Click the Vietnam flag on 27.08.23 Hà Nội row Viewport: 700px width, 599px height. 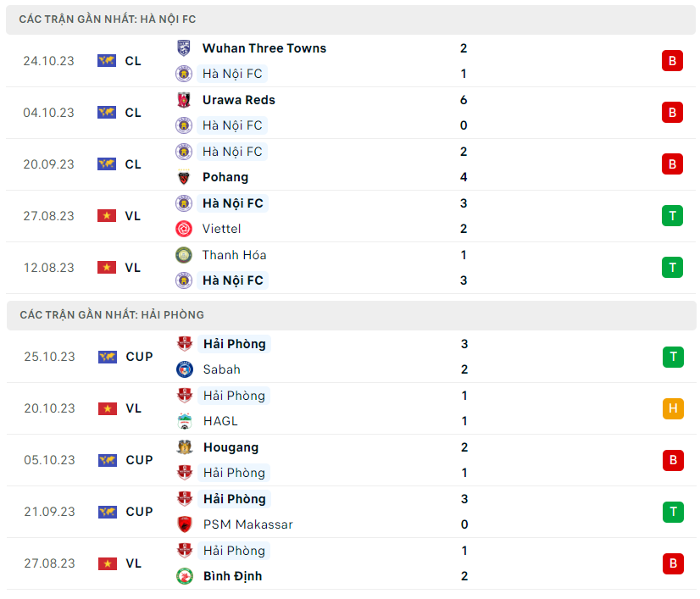[107, 216]
